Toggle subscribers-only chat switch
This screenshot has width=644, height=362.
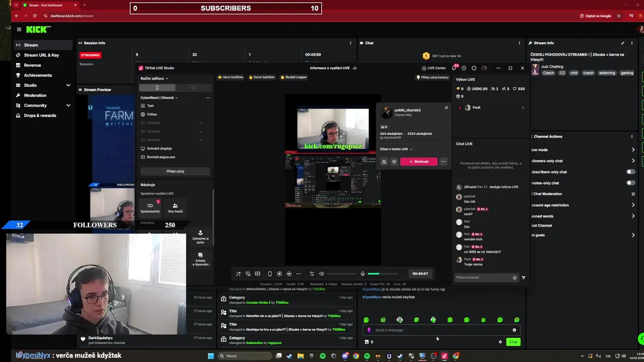tap(630, 172)
